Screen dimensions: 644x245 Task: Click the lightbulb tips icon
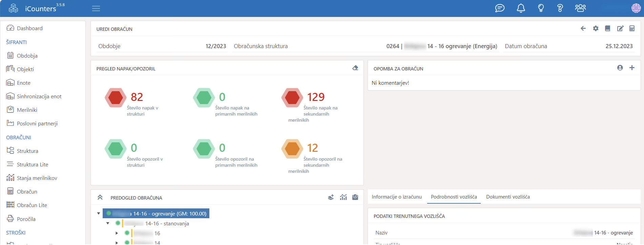click(x=541, y=8)
